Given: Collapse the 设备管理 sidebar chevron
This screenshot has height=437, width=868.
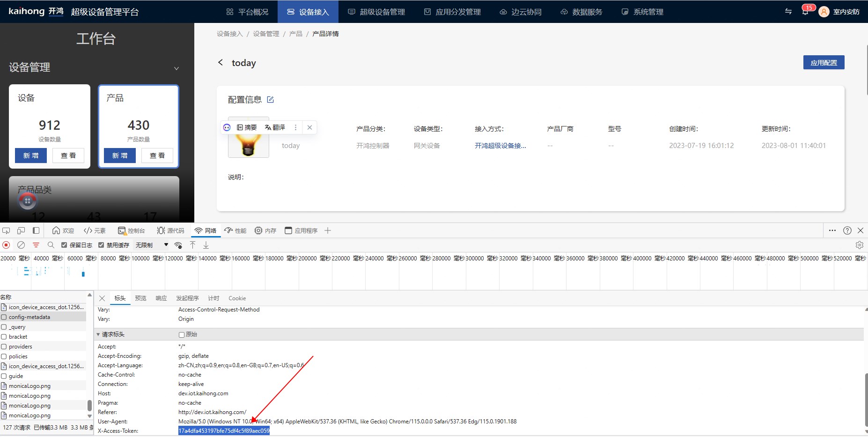Looking at the screenshot, I should tap(177, 68).
